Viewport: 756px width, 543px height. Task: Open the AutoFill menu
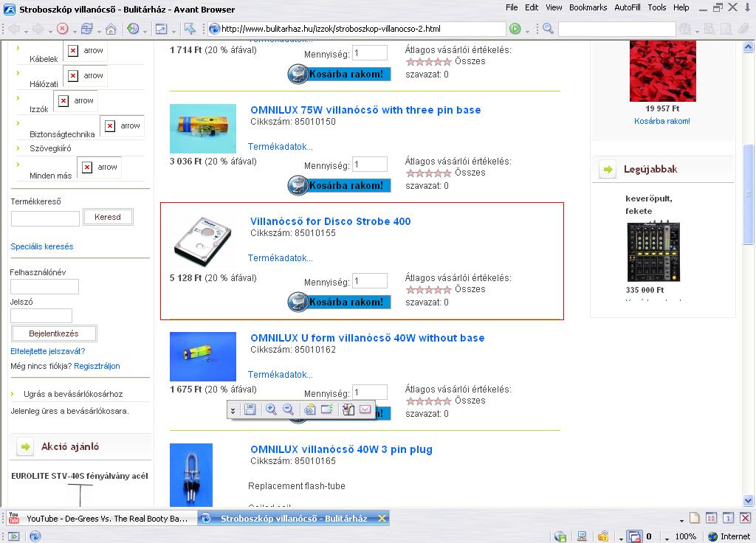pos(628,7)
